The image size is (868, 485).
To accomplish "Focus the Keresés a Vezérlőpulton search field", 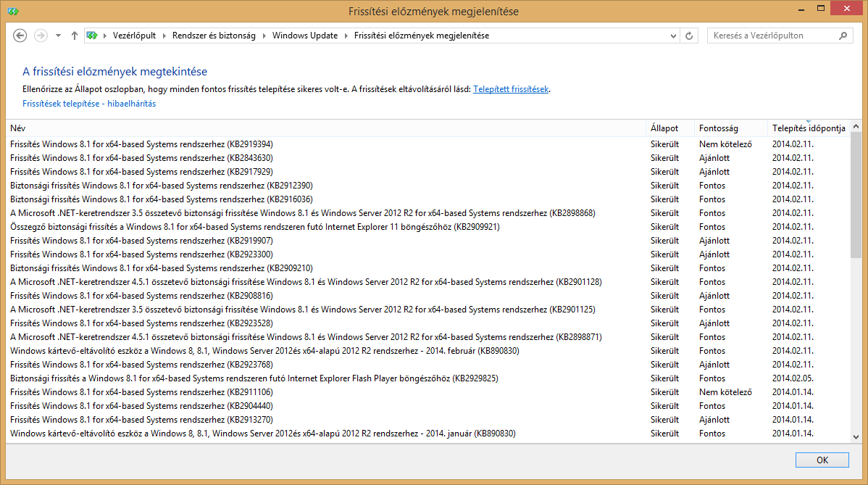I will 773,36.
